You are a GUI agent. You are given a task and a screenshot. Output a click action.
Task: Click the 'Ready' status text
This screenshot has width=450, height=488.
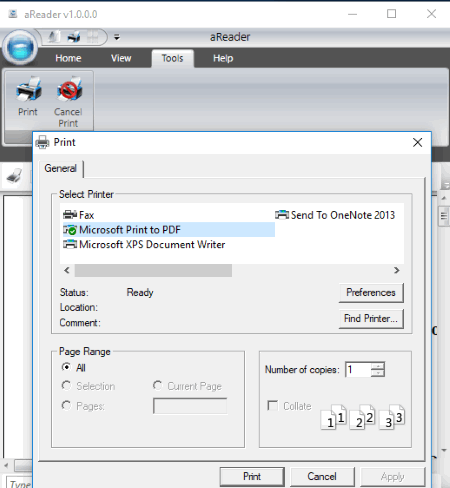tap(140, 293)
